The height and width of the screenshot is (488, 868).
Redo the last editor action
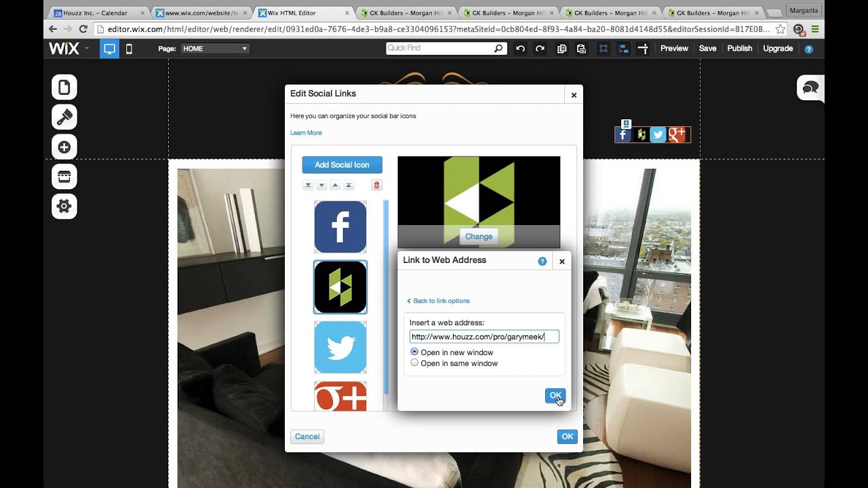pos(538,48)
